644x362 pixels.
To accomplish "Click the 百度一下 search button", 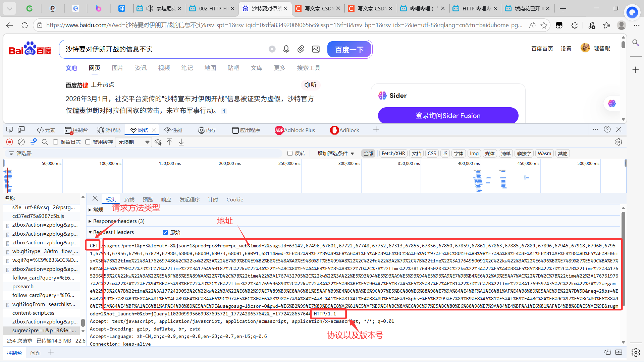I will pos(349,50).
